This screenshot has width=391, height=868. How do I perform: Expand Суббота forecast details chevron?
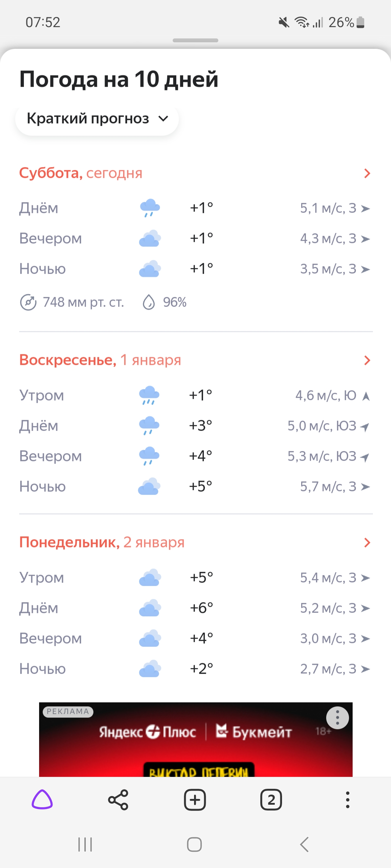tap(367, 174)
